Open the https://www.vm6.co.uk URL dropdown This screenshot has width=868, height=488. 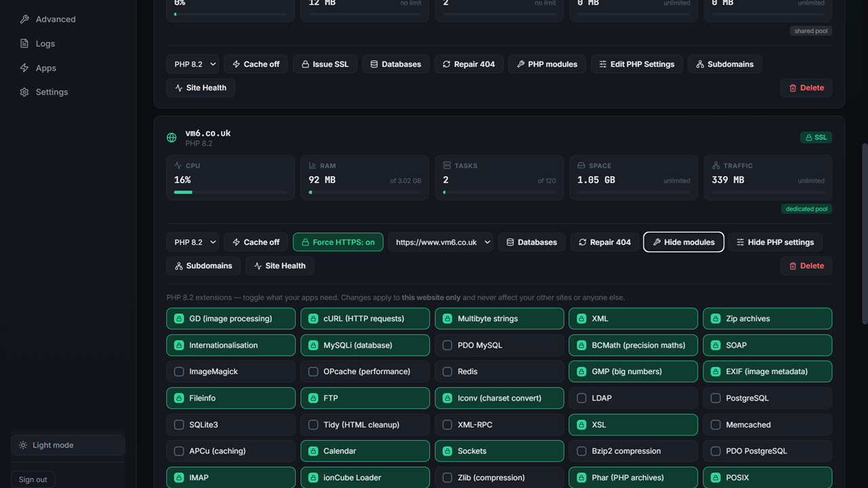click(x=441, y=242)
